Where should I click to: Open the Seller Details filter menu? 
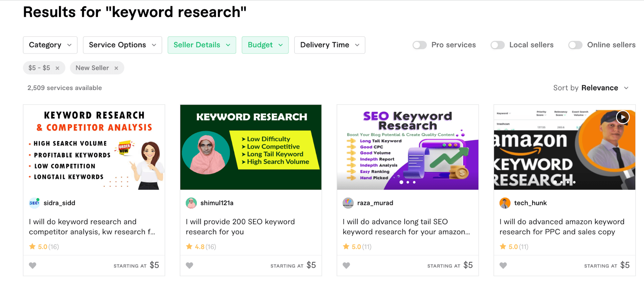[202, 45]
